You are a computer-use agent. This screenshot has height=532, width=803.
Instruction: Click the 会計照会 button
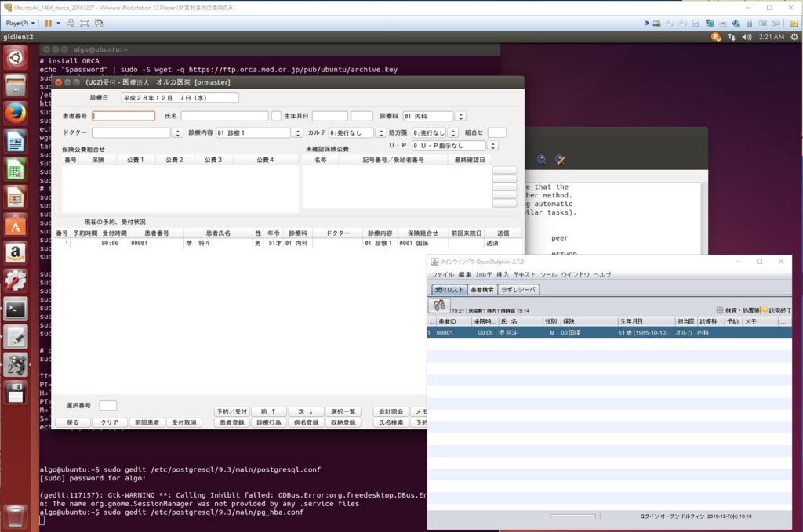pos(391,412)
